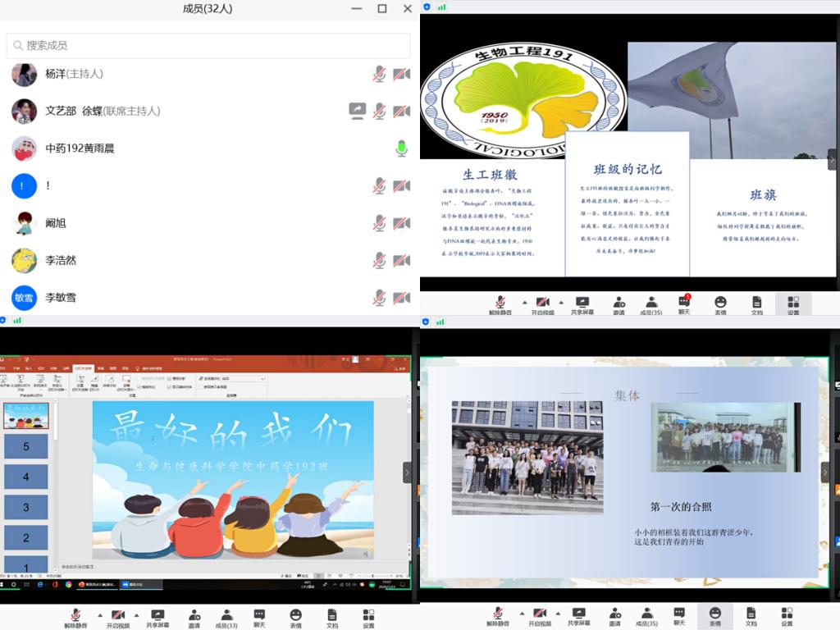Viewport: 840px width, 630px height.
Task: Open chat with the red notification badge
Action: coord(684,304)
